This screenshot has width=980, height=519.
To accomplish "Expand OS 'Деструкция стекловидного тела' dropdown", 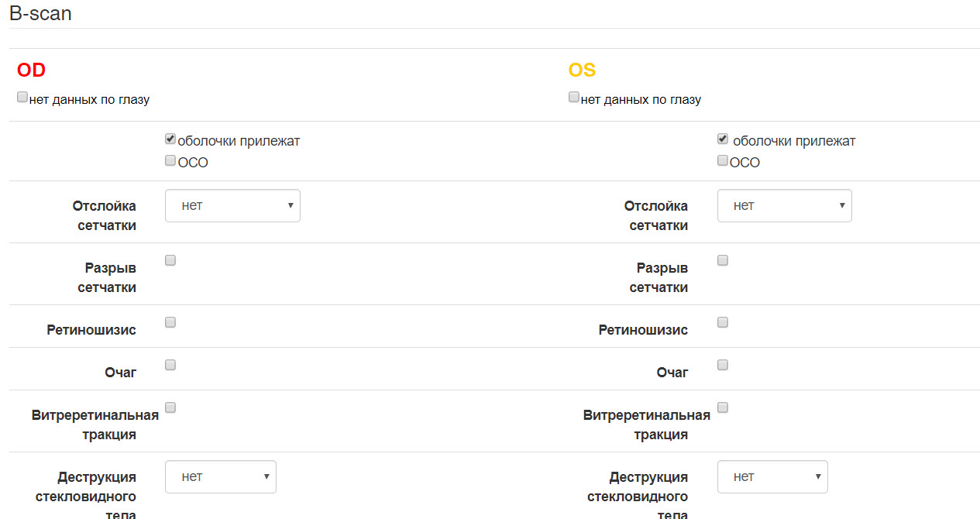I will [772, 477].
